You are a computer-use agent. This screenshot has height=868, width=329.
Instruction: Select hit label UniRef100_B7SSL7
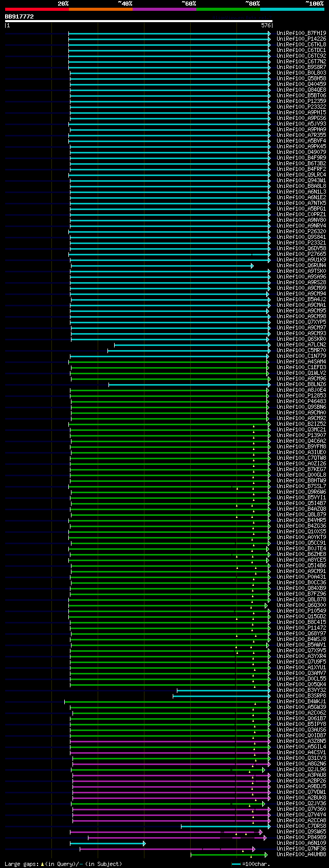click(301, 487)
